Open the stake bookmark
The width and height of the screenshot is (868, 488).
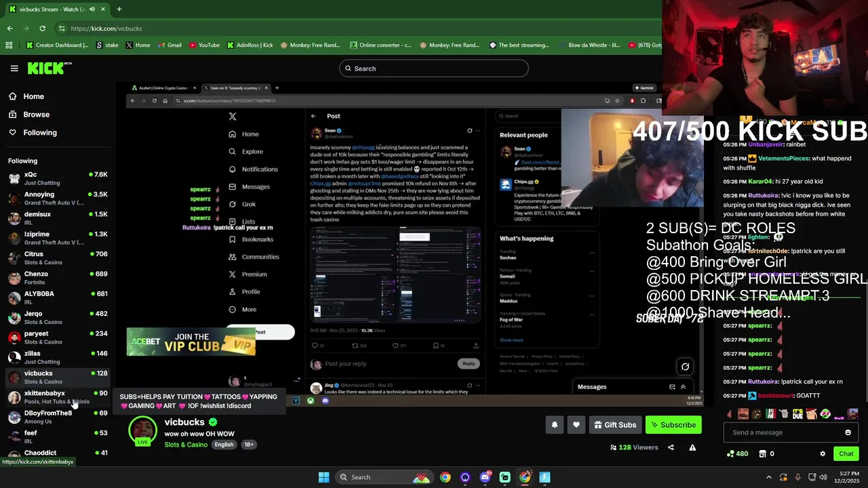pyautogui.click(x=108, y=45)
